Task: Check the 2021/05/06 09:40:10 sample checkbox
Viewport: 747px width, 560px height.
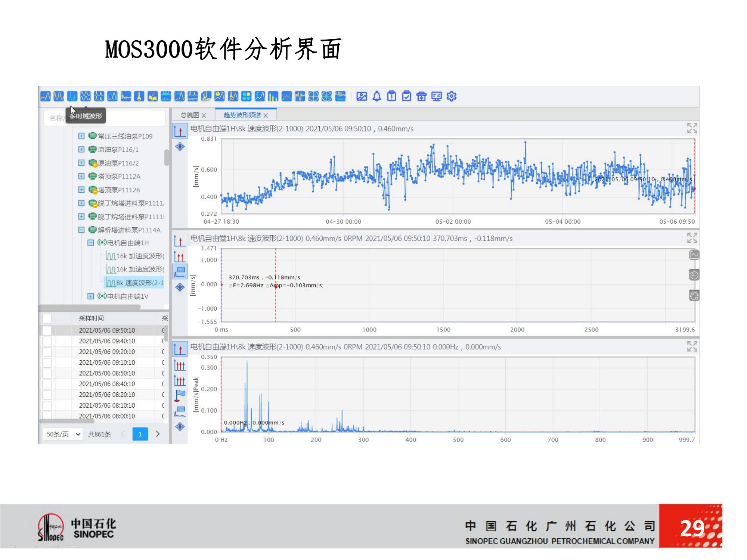Action: (x=47, y=341)
